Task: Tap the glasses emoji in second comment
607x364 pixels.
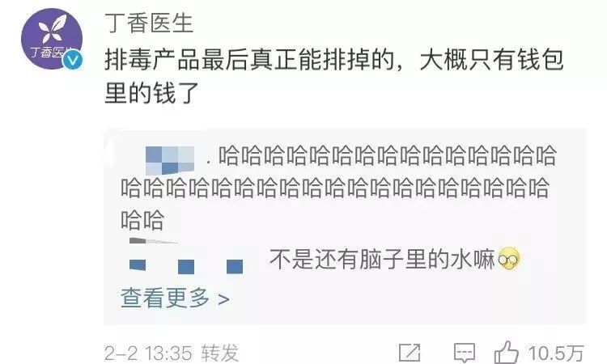Action: click(509, 259)
